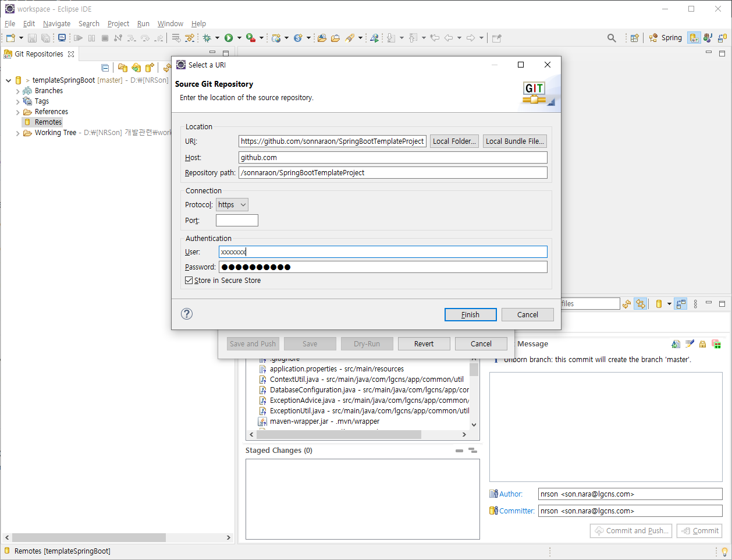Viewport: 732px width, 560px height.
Task: Click the Committer link
Action: pyautogui.click(x=517, y=511)
